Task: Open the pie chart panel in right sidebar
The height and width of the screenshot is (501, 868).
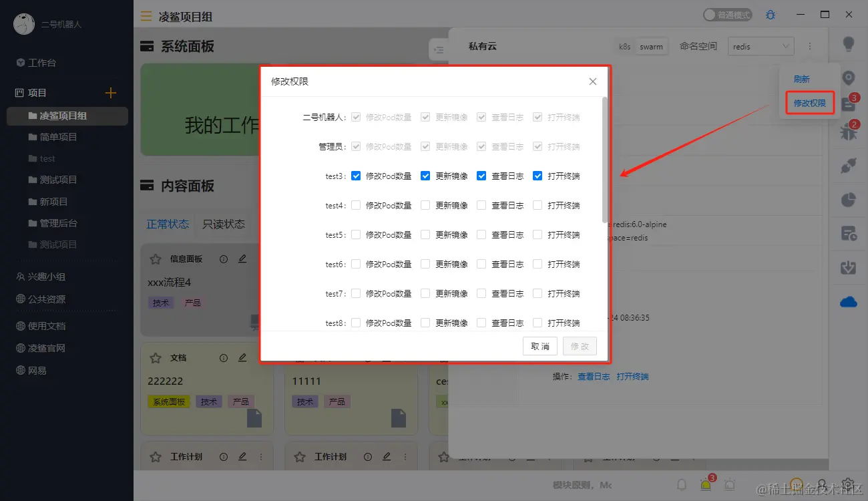Action: [x=849, y=200]
